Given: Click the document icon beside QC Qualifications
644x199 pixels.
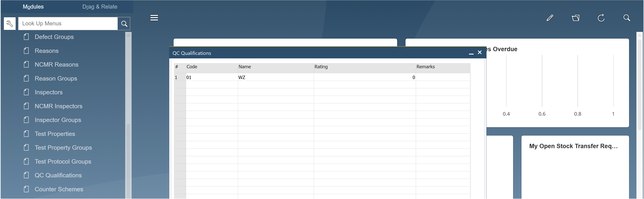Looking at the screenshot, I should pos(26,175).
